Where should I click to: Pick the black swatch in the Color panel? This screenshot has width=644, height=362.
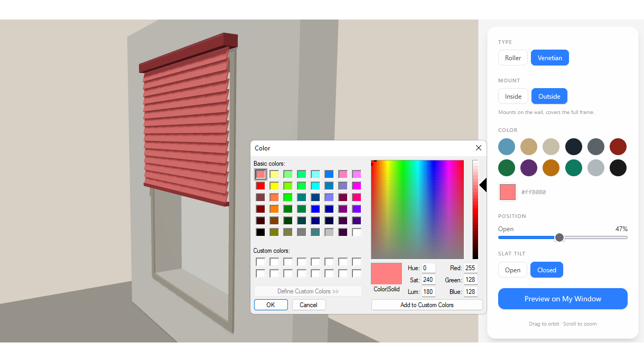pos(618,168)
